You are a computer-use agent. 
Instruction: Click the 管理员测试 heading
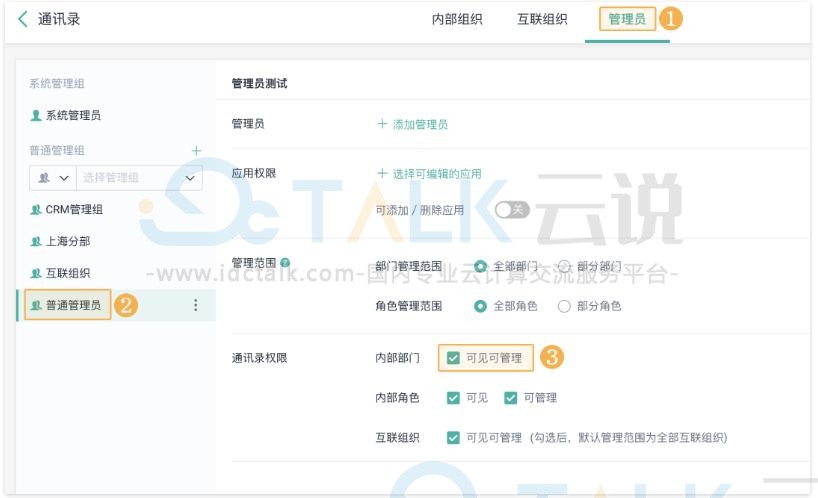pos(259,83)
